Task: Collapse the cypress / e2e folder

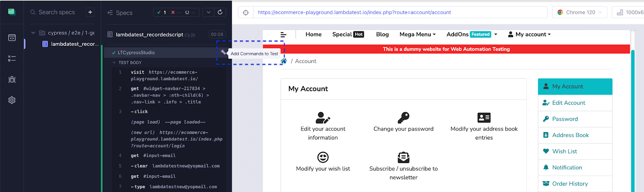Action: pos(33,33)
